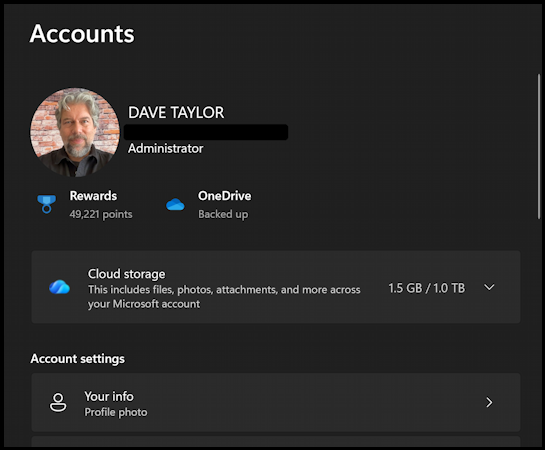Expand the Cloud storage chevron
The height and width of the screenshot is (450, 545).
coord(489,287)
